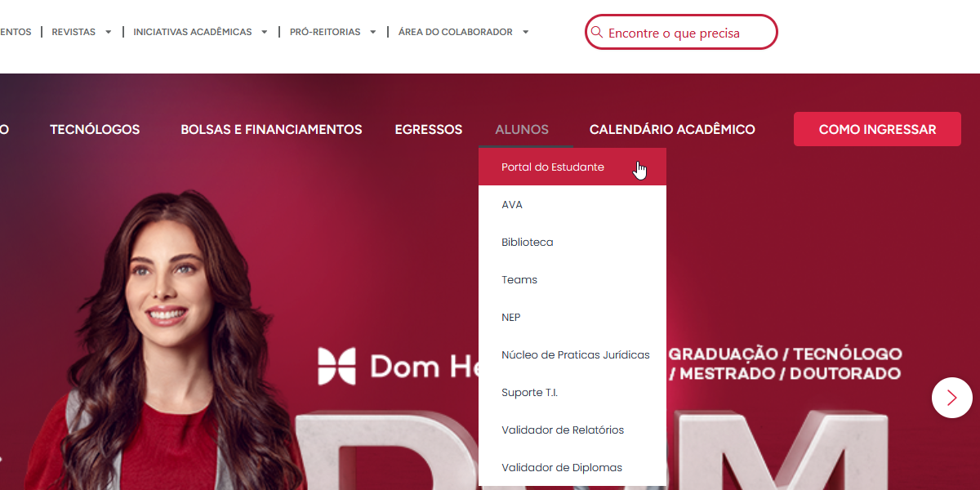Click the Como Ingressar button
Viewport: 980px width, 490px height.
pos(877,129)
